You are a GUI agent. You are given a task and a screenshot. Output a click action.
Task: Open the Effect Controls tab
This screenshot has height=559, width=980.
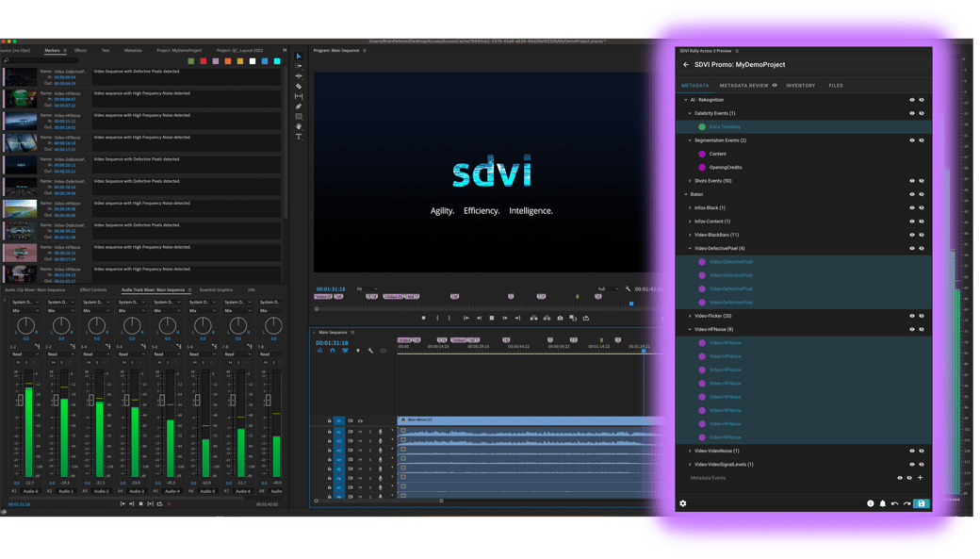click(93, 290)
